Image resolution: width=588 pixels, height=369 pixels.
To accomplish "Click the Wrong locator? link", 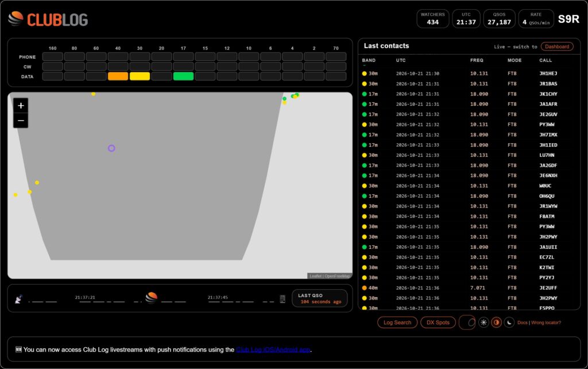I will pos(546,322).
